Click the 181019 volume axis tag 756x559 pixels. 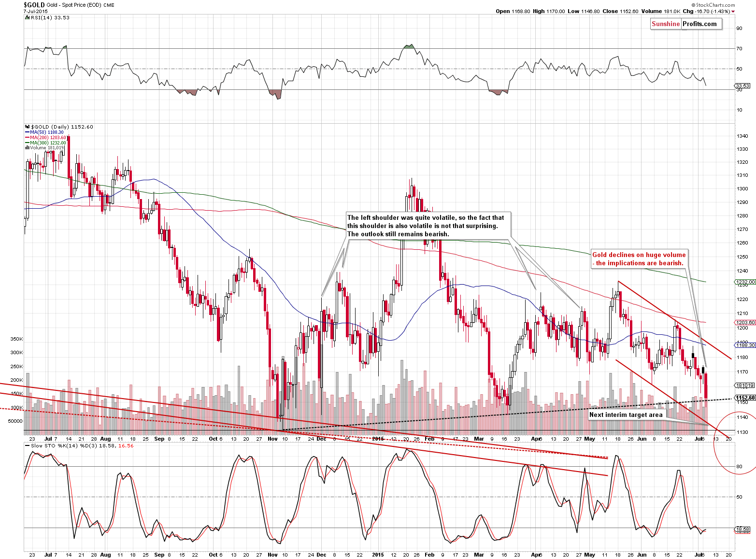(x=744, y=385)
